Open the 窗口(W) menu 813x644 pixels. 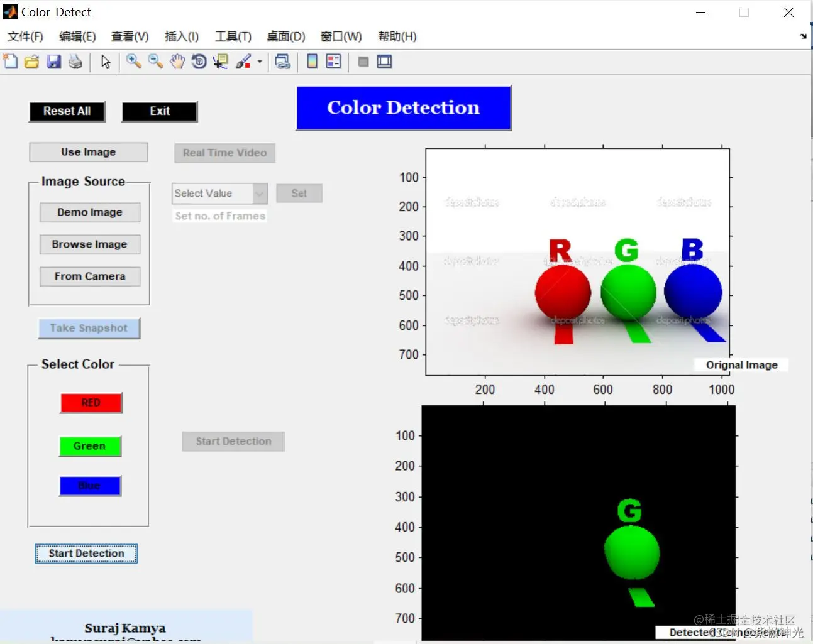[x=341, y=36]
